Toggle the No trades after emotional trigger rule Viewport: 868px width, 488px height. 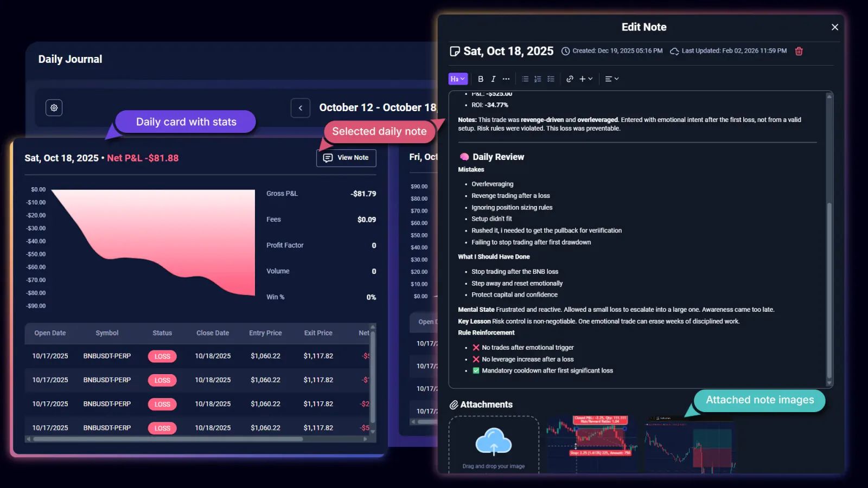pos(476,347)
